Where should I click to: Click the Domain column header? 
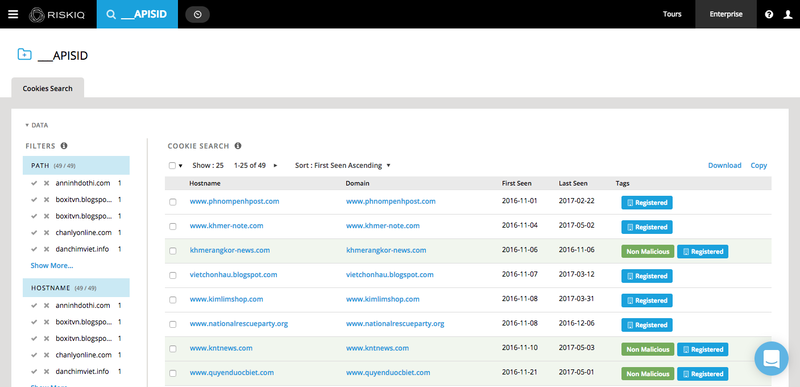coord(357,183)
